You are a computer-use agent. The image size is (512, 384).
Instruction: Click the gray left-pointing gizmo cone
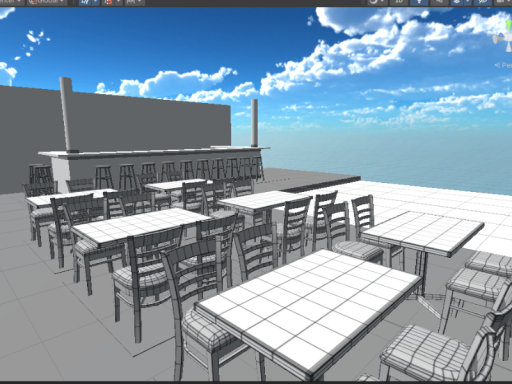(x=498, y=39)
